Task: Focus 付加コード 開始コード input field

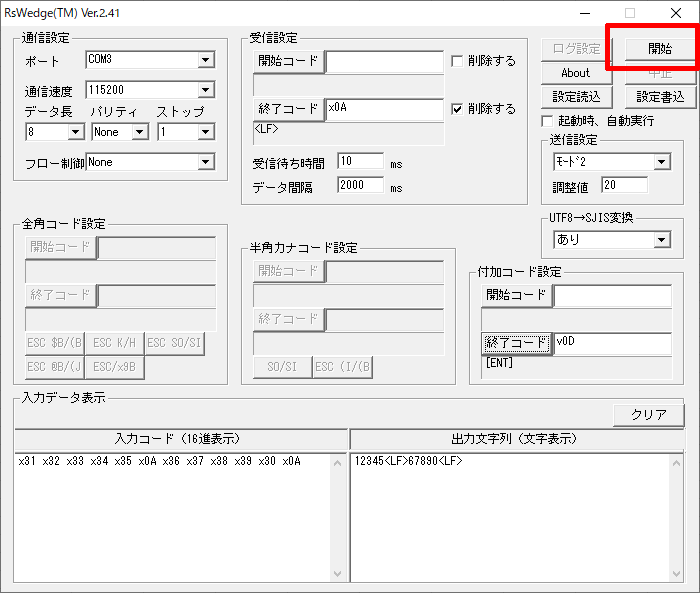Action: point(613,296)
